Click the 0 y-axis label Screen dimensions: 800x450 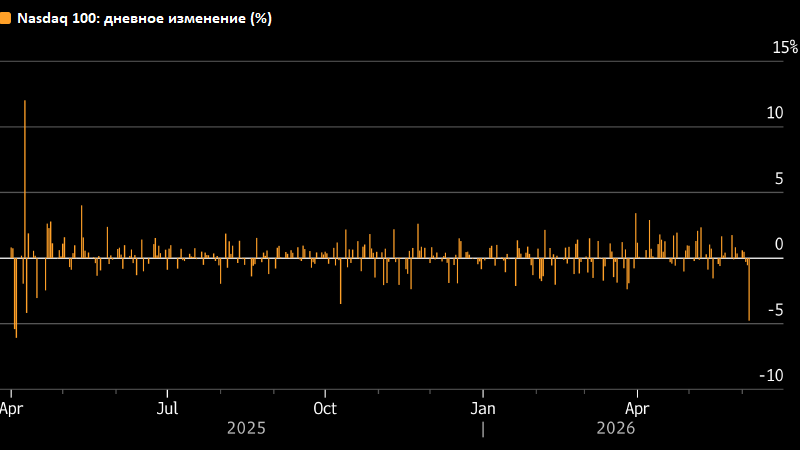[x=779, y=244]
